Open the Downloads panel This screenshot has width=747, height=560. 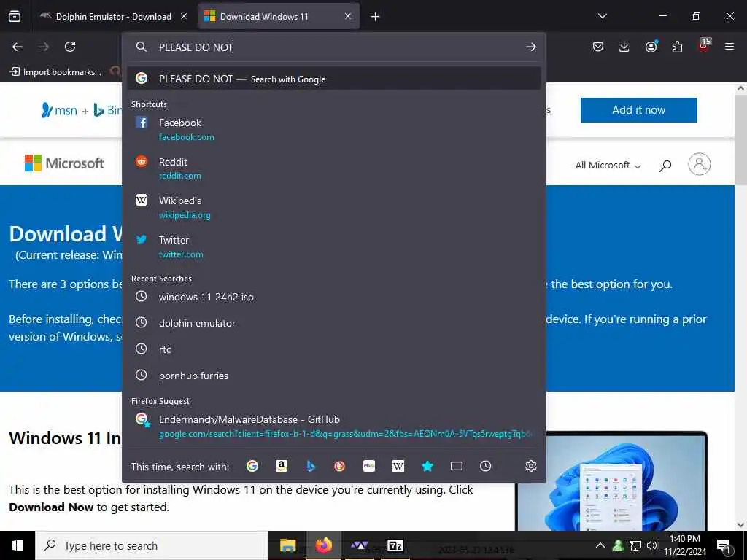624,47
